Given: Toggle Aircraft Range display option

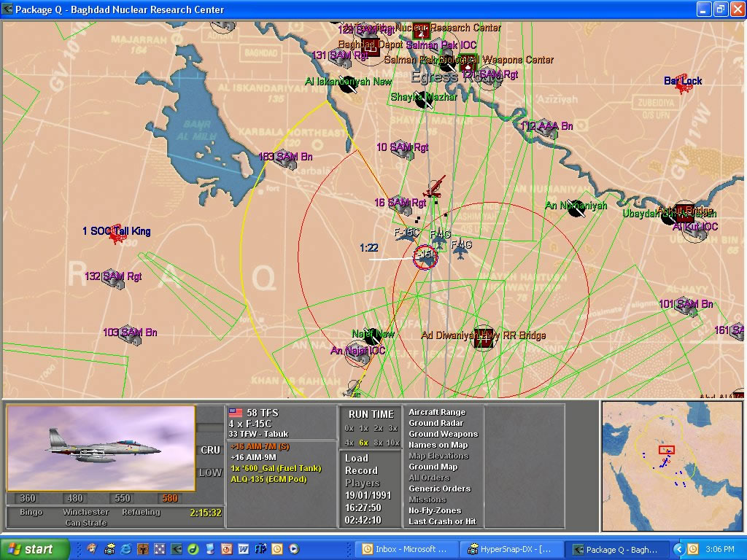Looking at the screenshot, I should click(436, 412).
